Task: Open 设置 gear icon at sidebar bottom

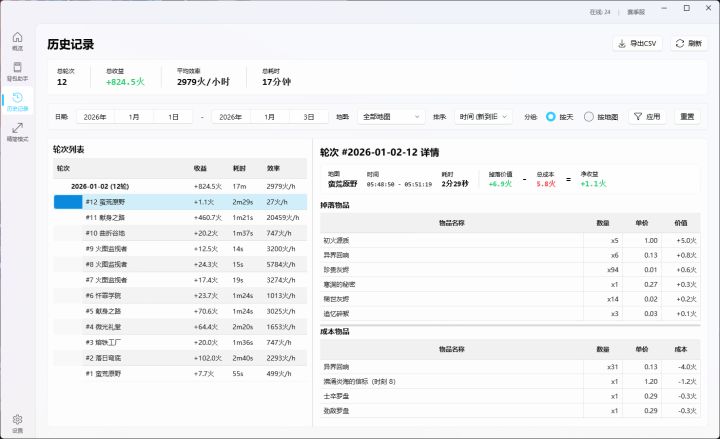Action: coord(17,422)
